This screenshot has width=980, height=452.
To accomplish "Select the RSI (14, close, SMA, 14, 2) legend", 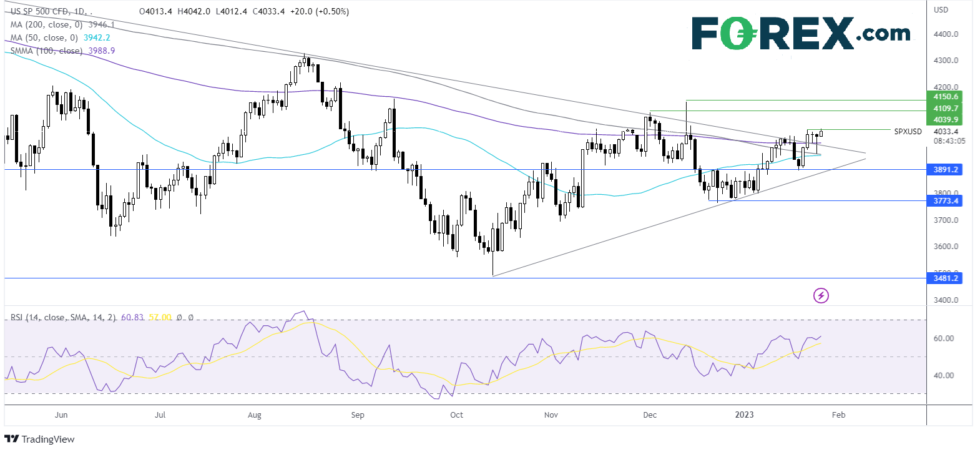I will (x=63, y=317).
